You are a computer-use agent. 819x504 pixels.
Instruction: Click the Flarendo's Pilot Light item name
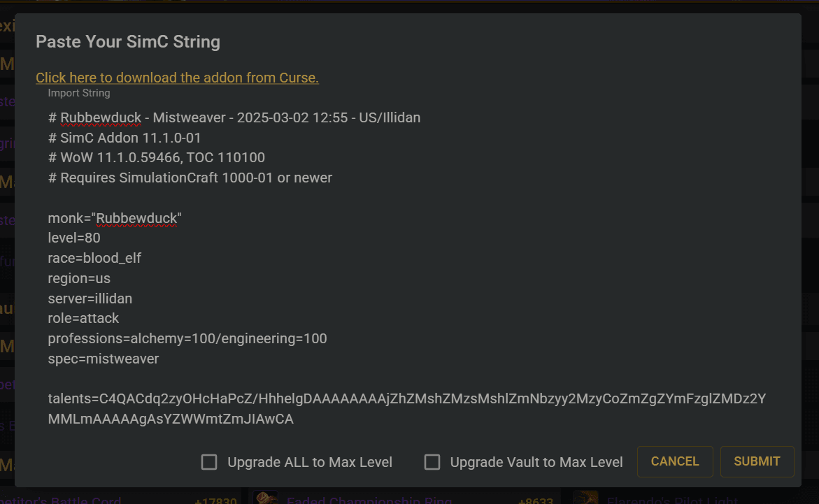click(x=672, y=500)
